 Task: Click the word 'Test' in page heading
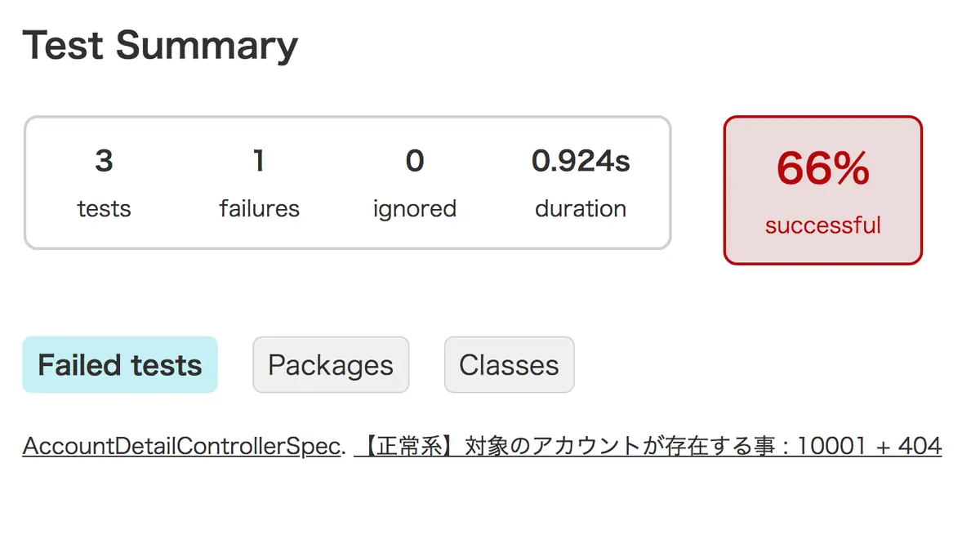click(x=64, y=45)
